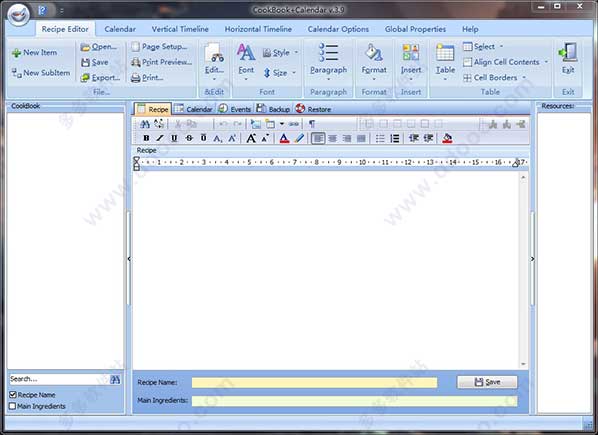The height and width of the screenshot is (435, 598).
Task: Click the Find binoculars icon in editor toolbar
Action: pyautogui.click(x=145, y=124)
